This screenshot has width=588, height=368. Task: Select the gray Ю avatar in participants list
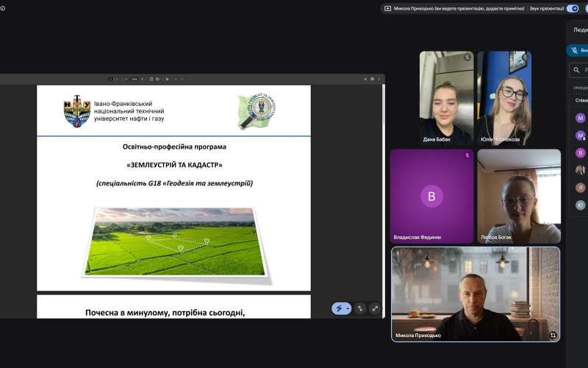pyautogui.click(x=580, y=205)
